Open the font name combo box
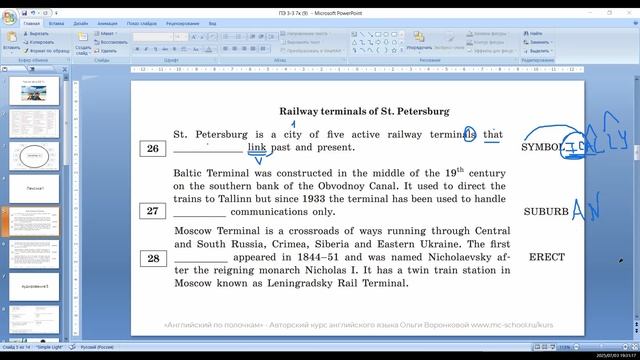 pyautogui.click(x=153, y=37)
